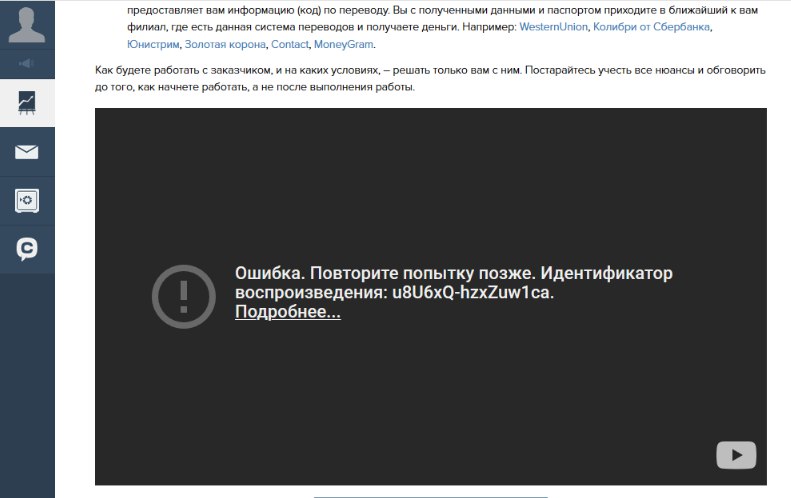Open the Колибри от Сбербанка link
791x498 pixels.
click(x=651, y=27)
